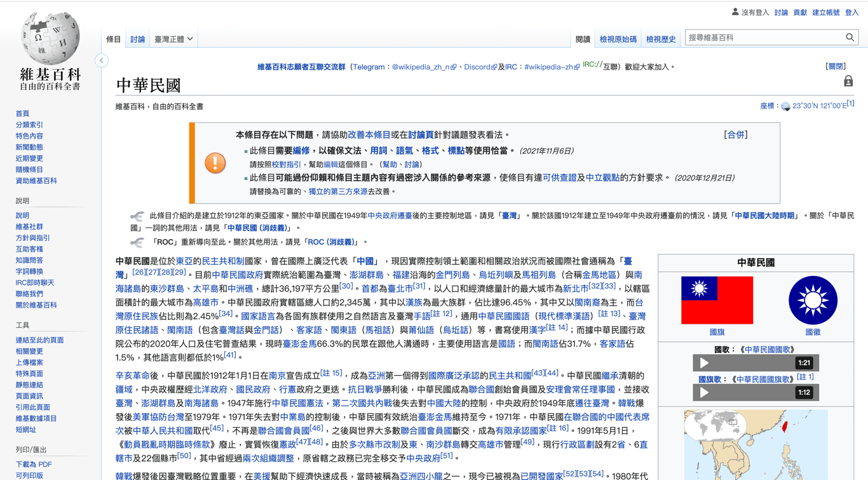Click 資助維基百科 in the sidebar
Image resolution: width=868 pixels, height=480 pixels.
tap(36, 181)
